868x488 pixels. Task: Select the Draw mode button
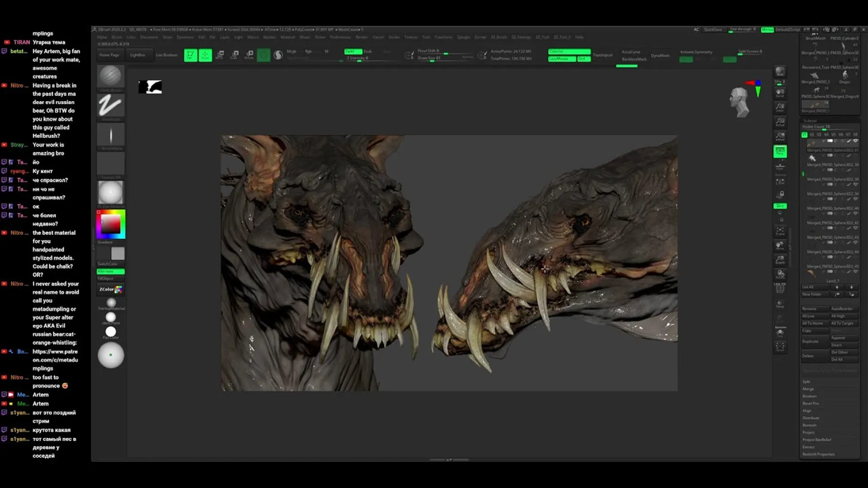tap(205, 55)
